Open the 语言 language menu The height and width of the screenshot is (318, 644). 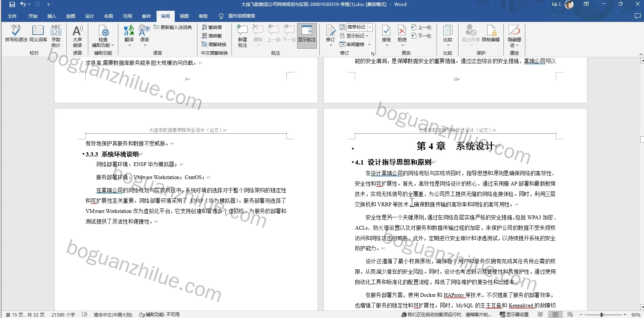pyautogui.click(x=144, y=36)
